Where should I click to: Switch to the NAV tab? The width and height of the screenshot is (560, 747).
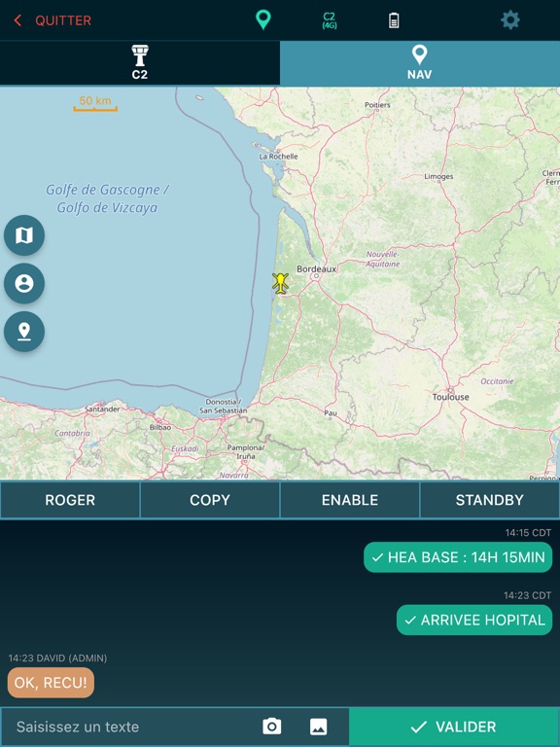pyautogui.click(x=420, y=63)
